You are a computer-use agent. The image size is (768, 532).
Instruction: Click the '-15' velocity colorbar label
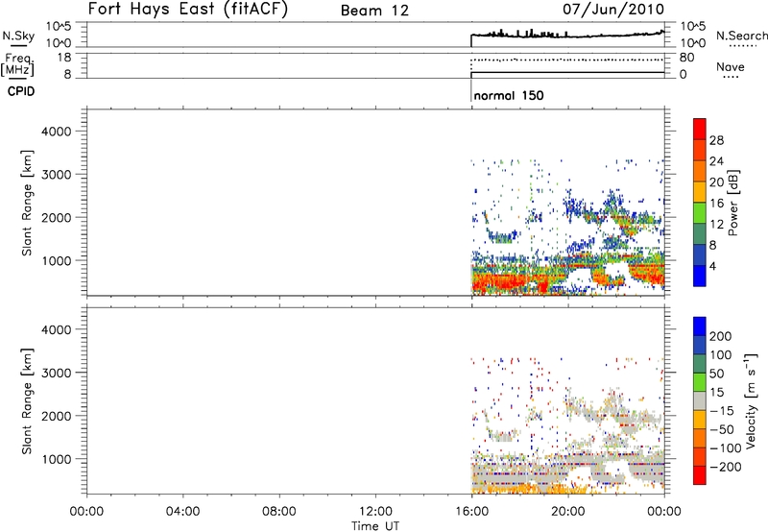tap(721, 411)
